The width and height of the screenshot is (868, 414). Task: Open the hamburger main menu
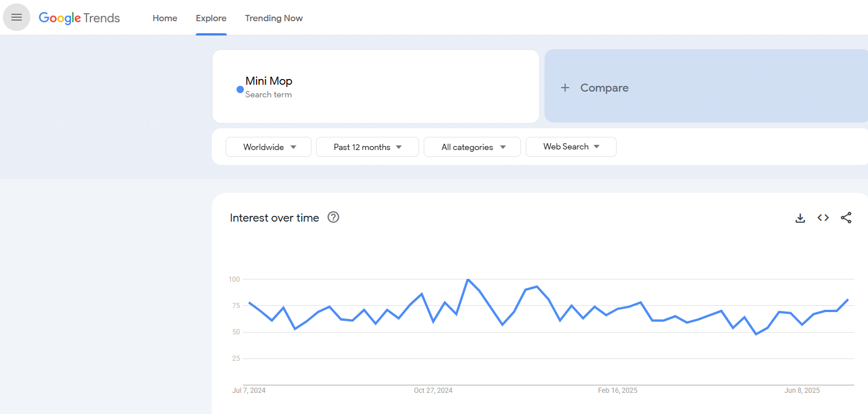(17, 17)
